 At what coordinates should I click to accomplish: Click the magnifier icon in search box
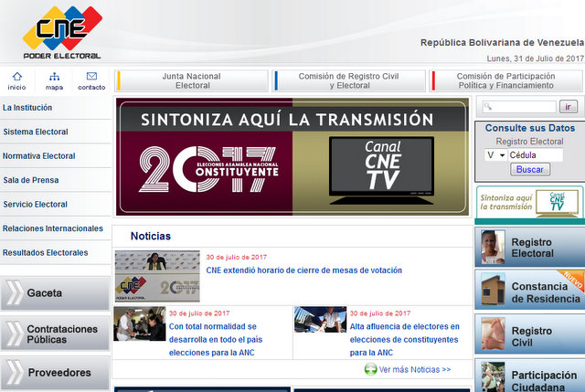487,107
